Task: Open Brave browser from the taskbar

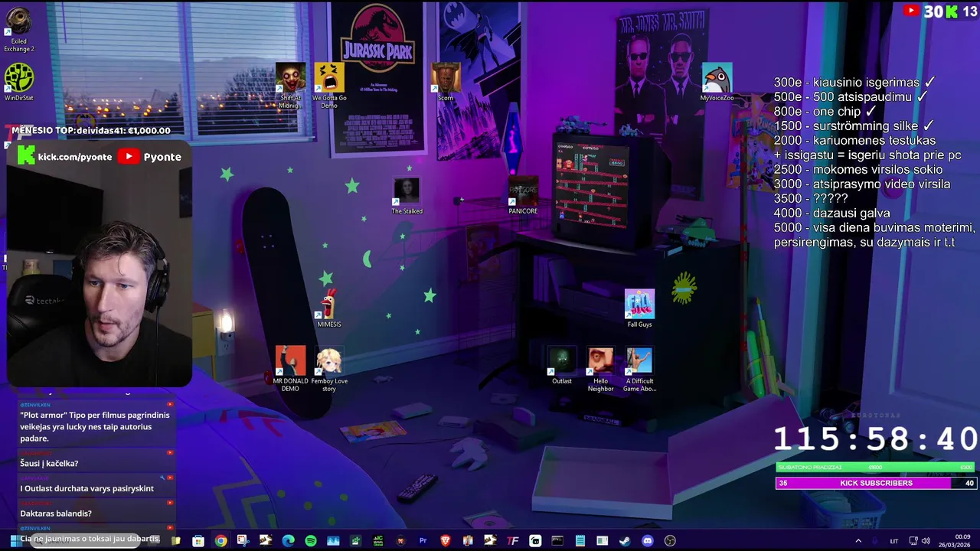Action: click(446, 541)
